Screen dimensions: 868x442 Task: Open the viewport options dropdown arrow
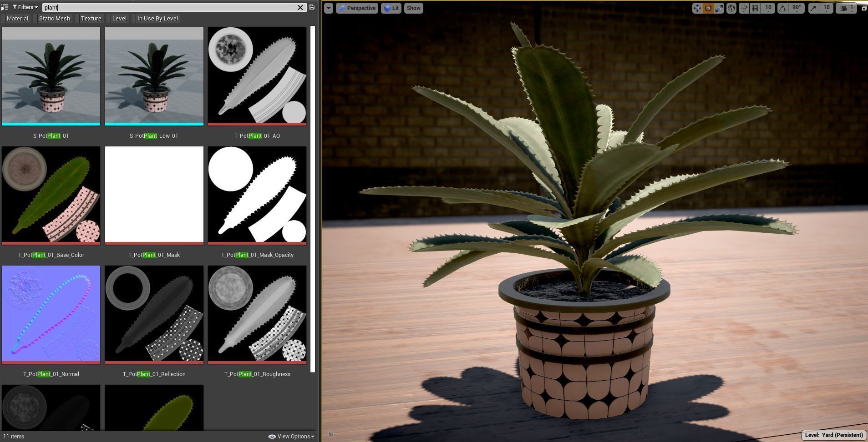(328, 8)
